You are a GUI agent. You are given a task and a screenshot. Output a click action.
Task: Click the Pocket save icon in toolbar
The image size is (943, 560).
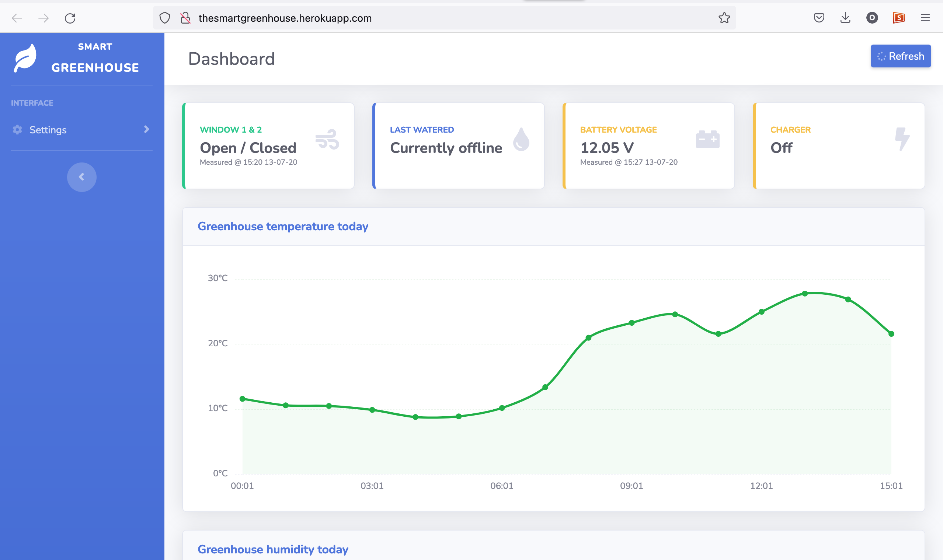(819, 18)
